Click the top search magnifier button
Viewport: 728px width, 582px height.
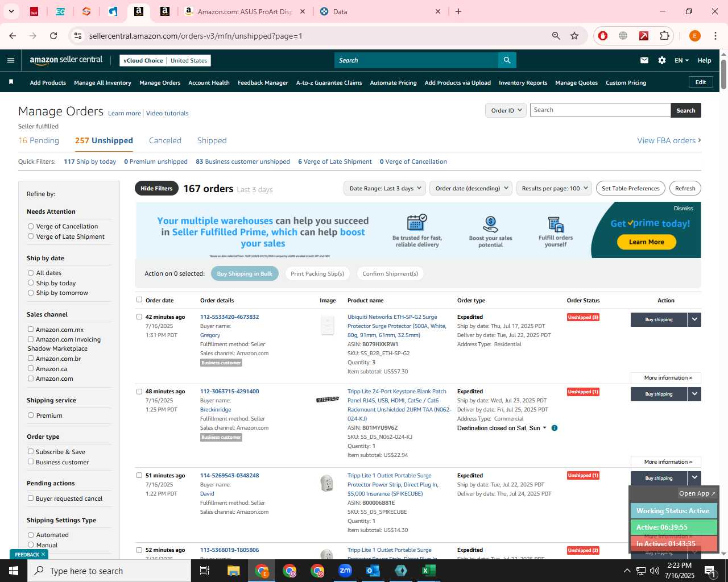click(507, 60)
